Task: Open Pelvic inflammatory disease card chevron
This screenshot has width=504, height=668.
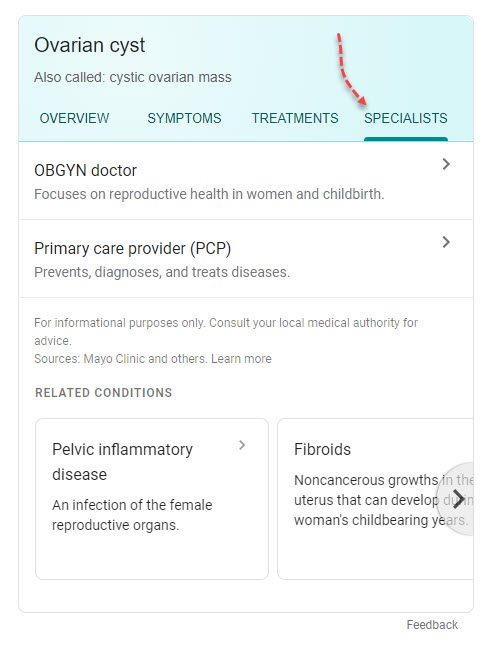Action: coord(242,445)
